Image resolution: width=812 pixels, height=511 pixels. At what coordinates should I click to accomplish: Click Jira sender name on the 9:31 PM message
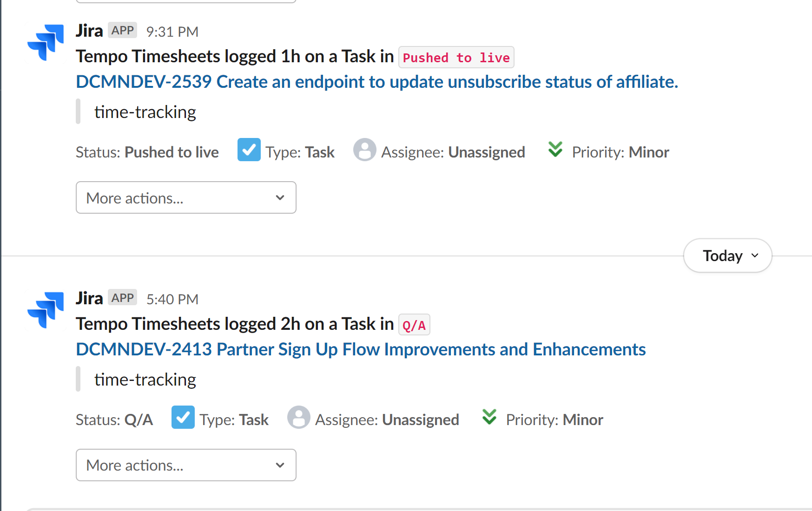click(x=89, y=31)
